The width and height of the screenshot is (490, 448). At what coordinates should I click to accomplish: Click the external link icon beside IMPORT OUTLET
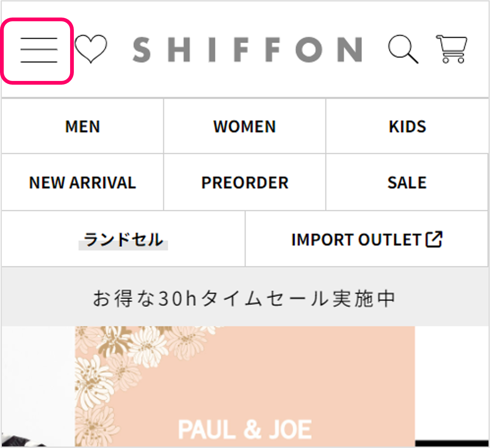434,239
